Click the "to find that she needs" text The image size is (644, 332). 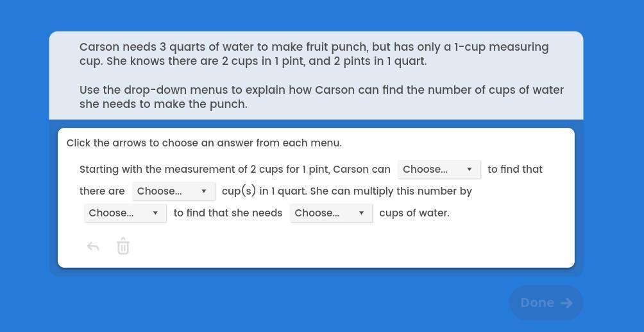(x=228, y=213)
